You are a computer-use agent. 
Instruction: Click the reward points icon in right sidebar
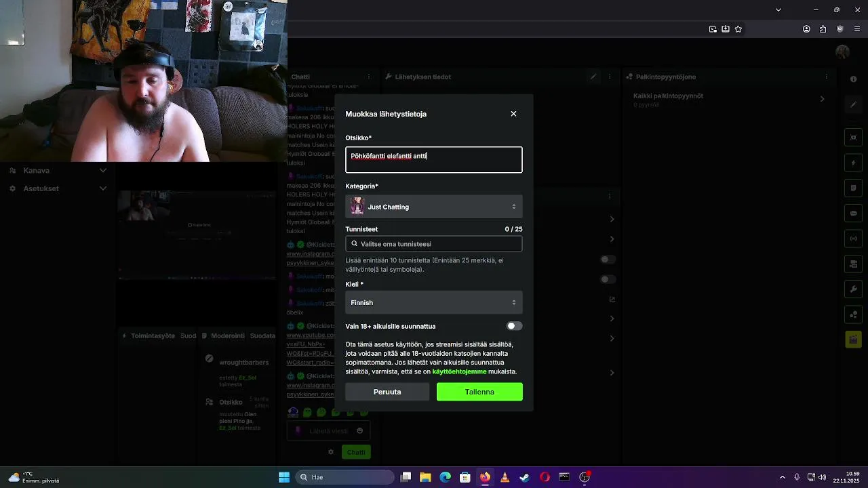pyautogui.click(x=853, y=314)
